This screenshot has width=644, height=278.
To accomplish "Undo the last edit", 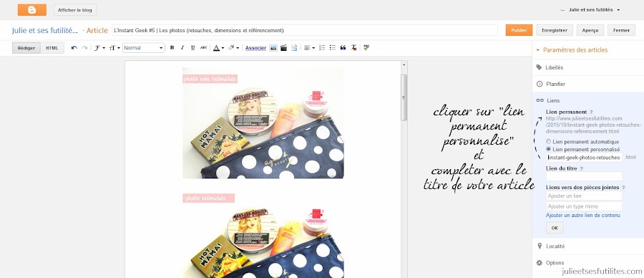I will coord(74,48).
